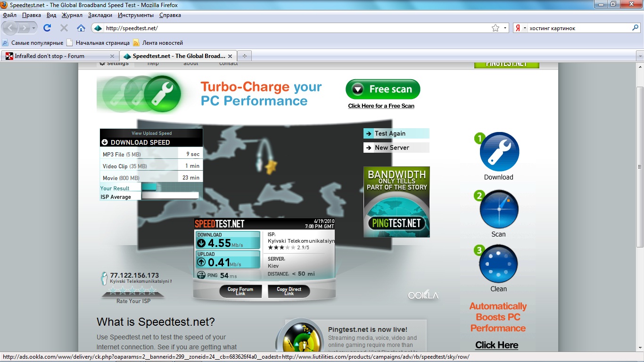The width and height of the screenshot is (644, 362).
Task: Open the Закладки menu
Action: 100,15
